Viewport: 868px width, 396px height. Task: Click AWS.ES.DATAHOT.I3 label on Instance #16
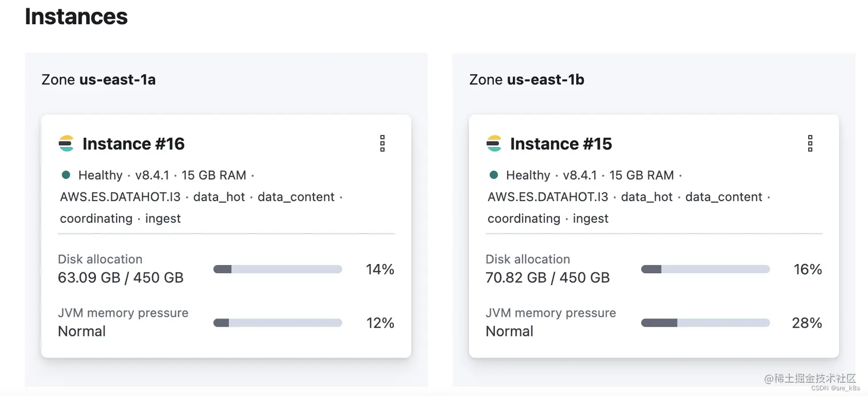pos(121,197)
